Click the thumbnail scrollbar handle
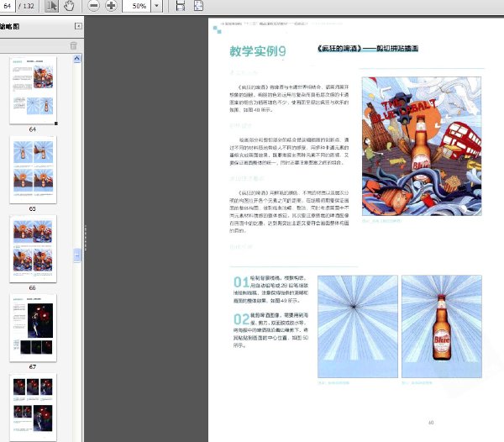The width and height of the screenshot is (504, 442). (76, 255)
